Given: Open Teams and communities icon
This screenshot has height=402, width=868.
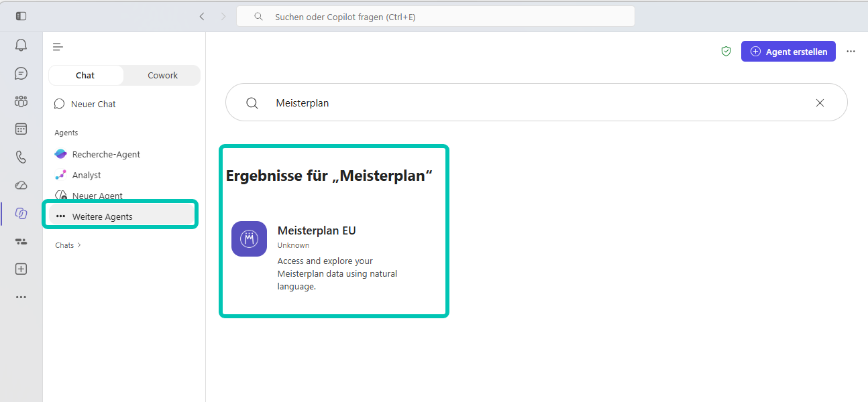Looking at the screenshot, I should (21, 101).
